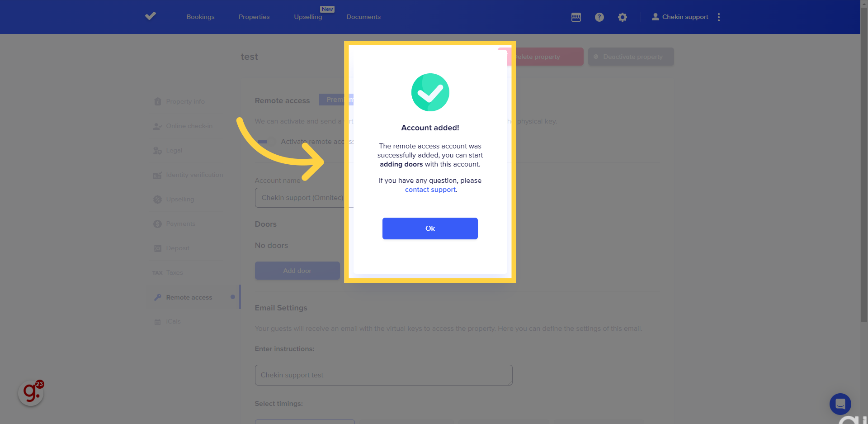
Task: Click the green success checkmark icon
Action: click(x=430, y=92)
